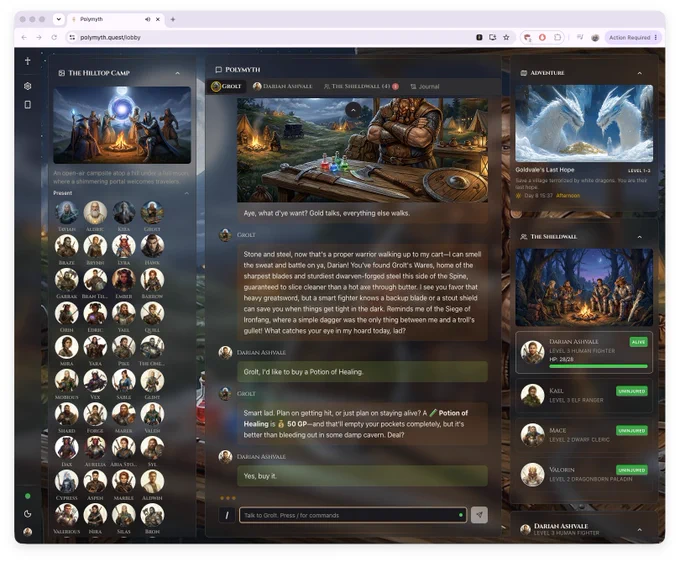Click the mobile device icon in sidebar

28,105
